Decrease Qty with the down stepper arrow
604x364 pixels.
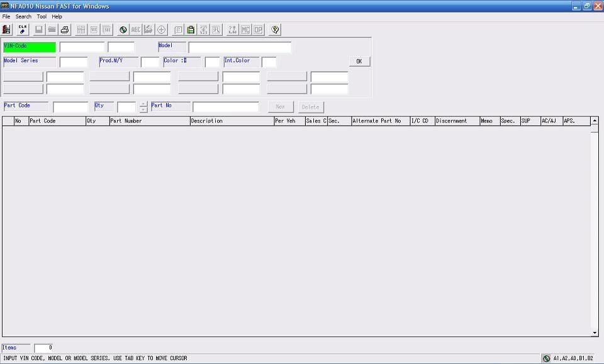(x=143, y=109)
